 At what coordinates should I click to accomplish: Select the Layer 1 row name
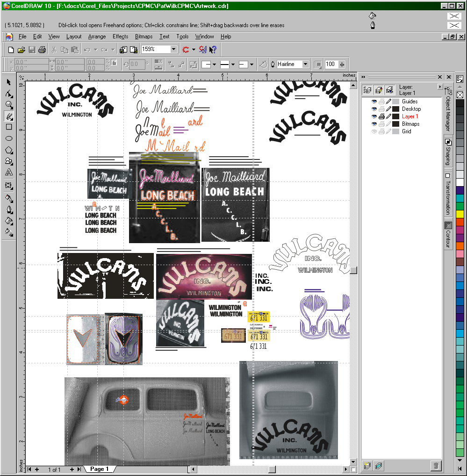(410, 116)
